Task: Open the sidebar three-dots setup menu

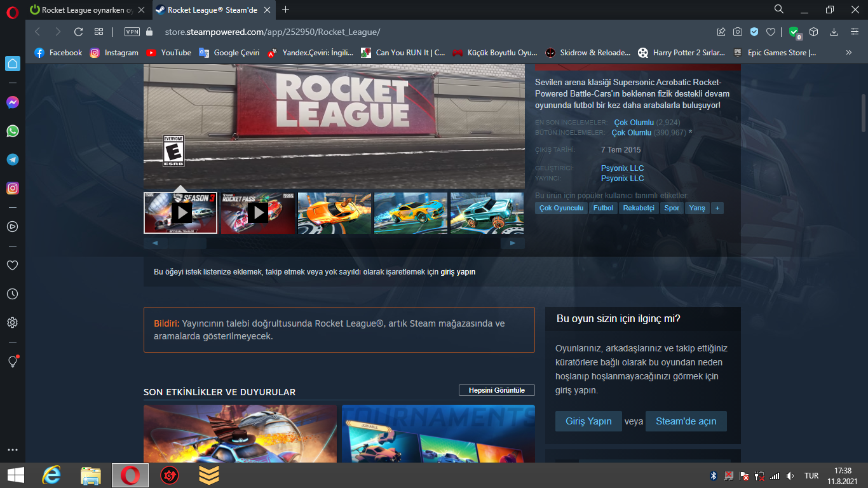Action: pyautogui.click(x=12, y=450)
